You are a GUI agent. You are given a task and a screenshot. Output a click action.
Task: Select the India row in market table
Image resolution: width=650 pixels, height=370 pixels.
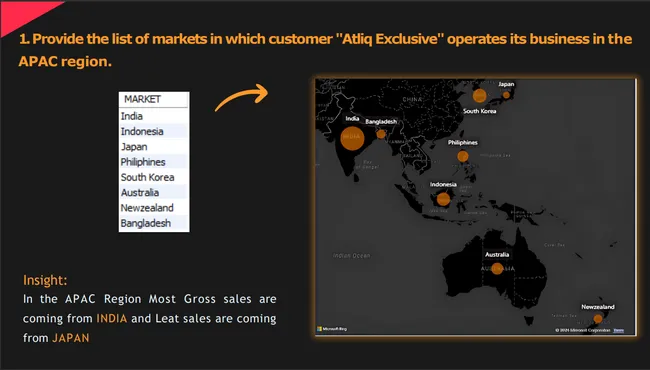pos(153,116)
